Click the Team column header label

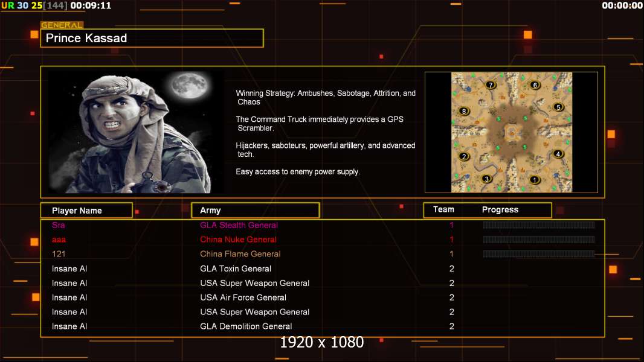coord(443,209)
